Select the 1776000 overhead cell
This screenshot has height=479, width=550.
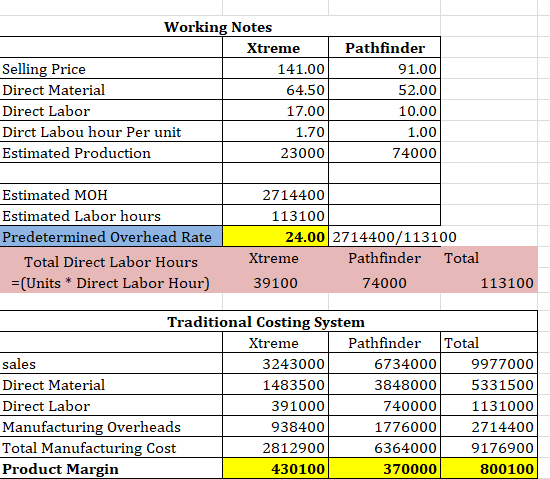point(384,427)
